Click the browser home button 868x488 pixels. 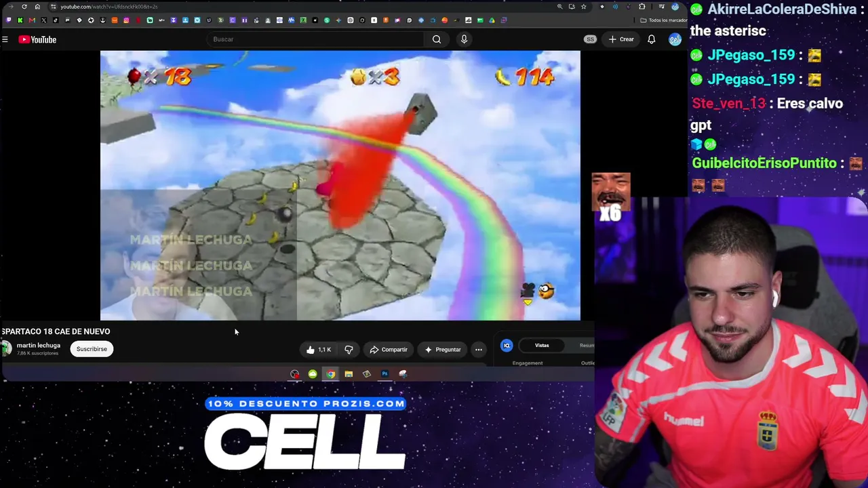(x=37, y=7)
